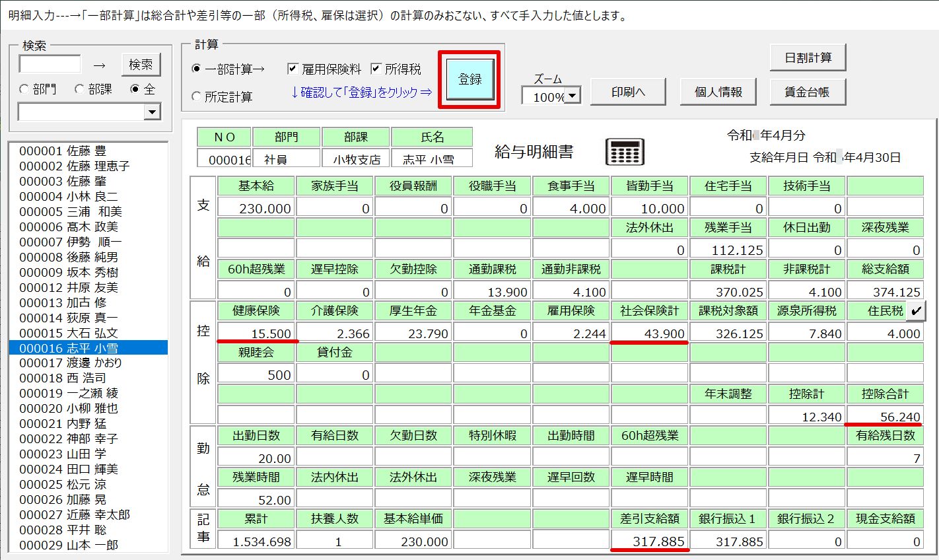
Task: Click the search text input box
Action: tap(50, 65)
